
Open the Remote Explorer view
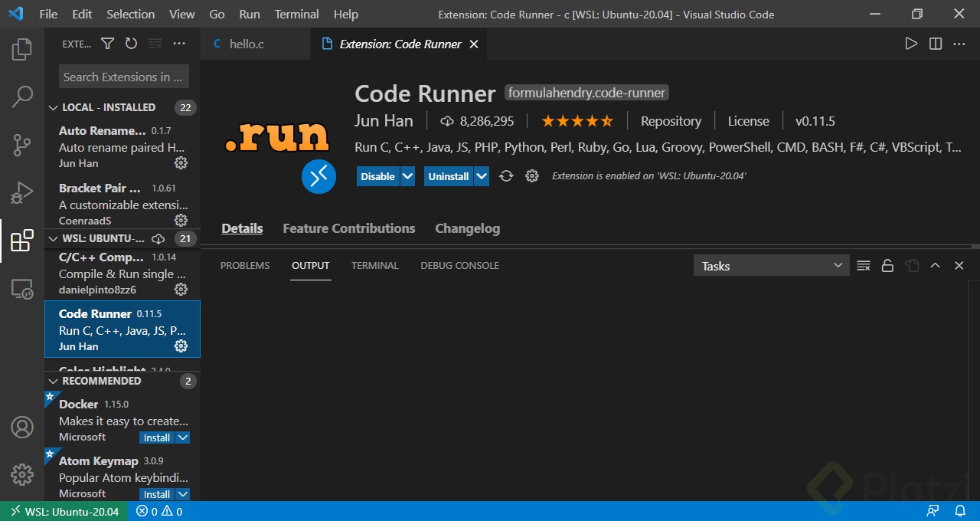(22, 289)
